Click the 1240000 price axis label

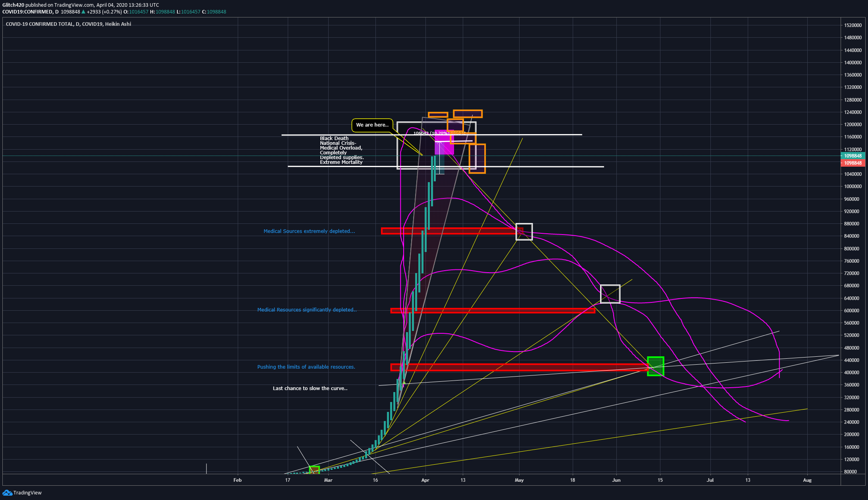tap(853, 112)
